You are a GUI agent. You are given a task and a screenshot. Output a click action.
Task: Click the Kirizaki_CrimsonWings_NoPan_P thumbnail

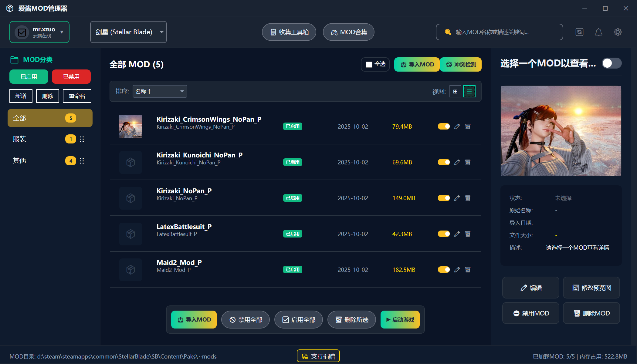(x=130, y=126)
